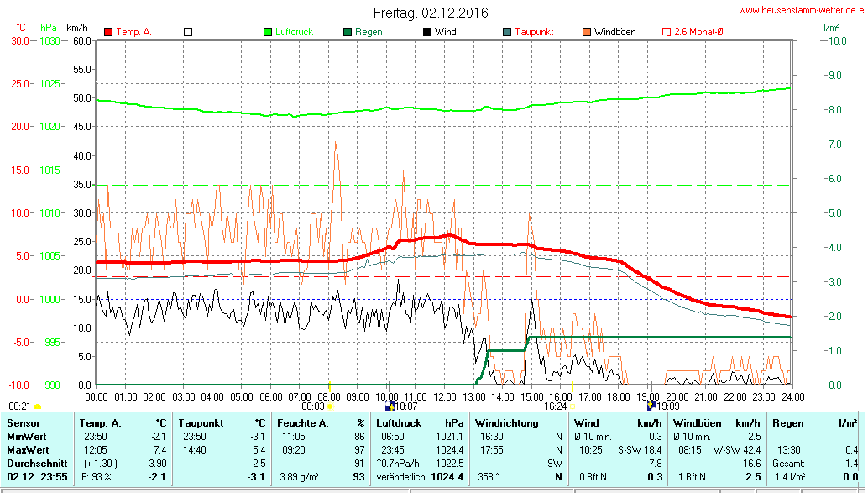Click the red Temp. A. legend swatch

pyautogui.click(x=108, y=32)
